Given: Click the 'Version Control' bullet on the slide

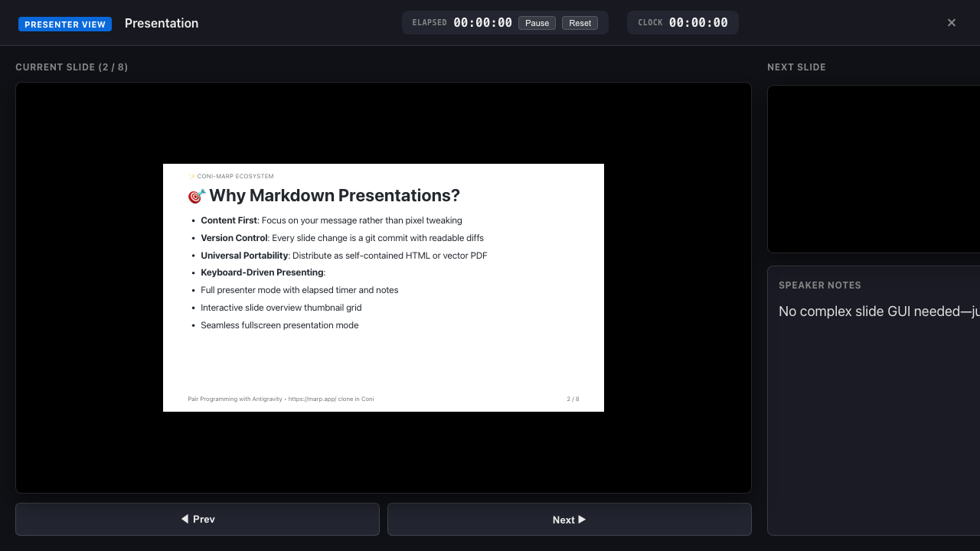Looking at the screenshot, I should (x=342, y=238).
